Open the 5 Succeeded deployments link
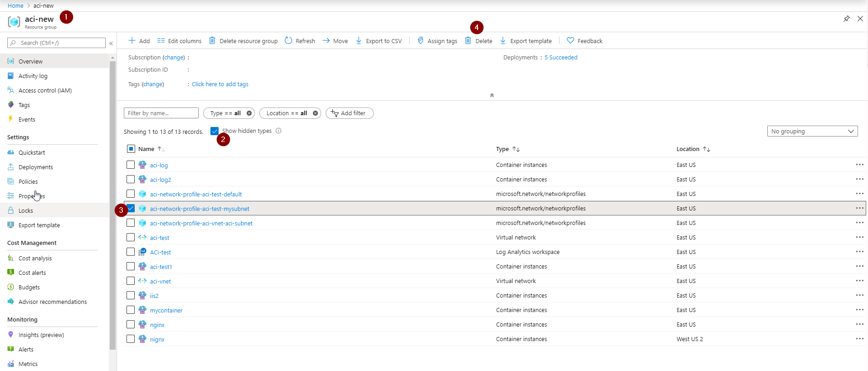 561,58
